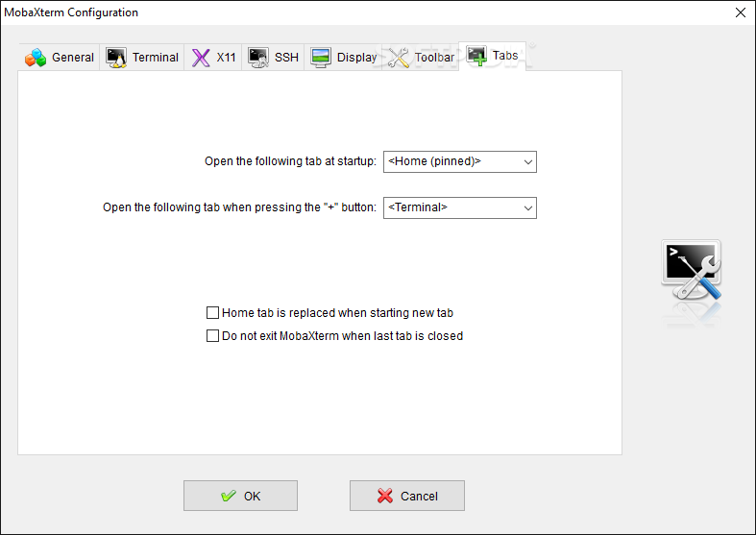Expand the "+" button tab dropdown
Image resolution: width=756 pixels, height=535 pixels.
tap(460, 207)
